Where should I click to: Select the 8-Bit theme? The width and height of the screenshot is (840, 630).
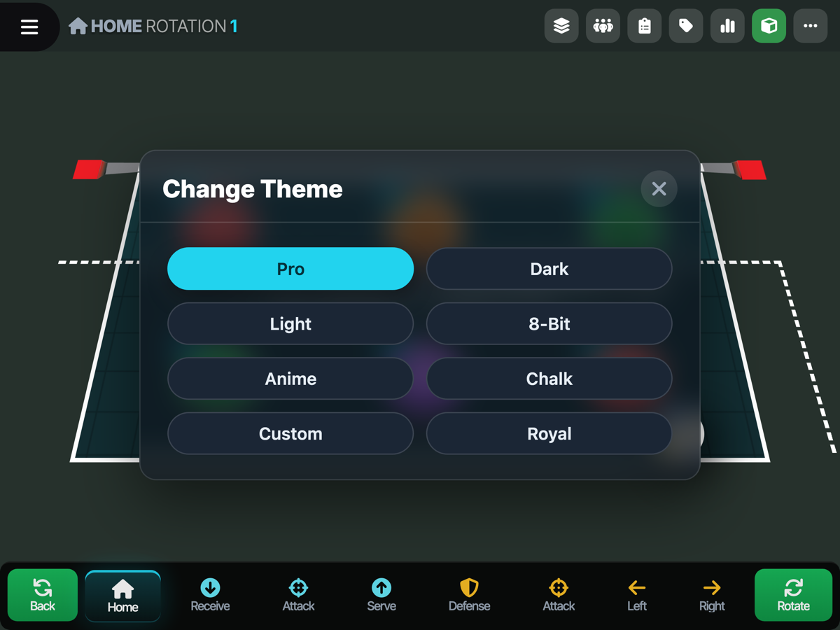(549, 323)
